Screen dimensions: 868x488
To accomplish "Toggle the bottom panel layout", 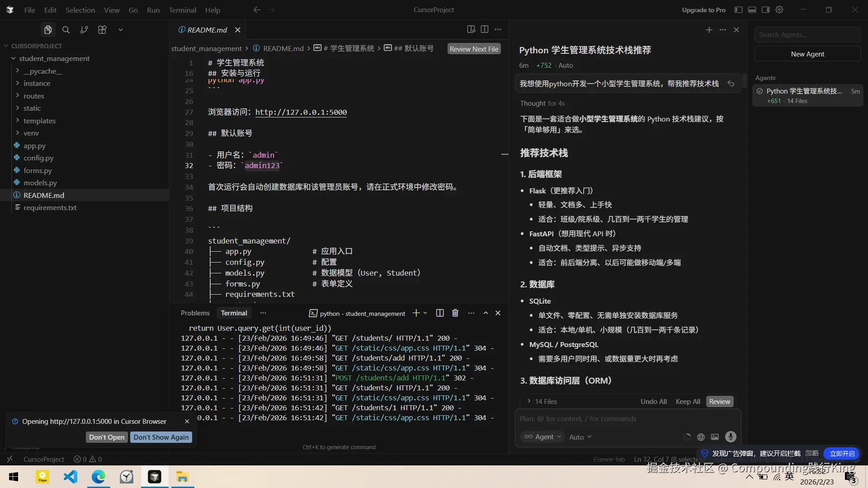I will tap(752, 9).
